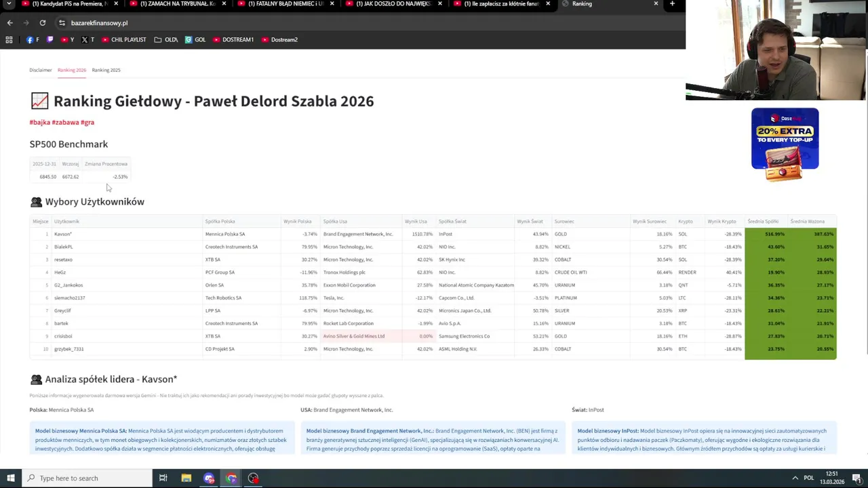Select the Ranking 2026 page tab
The height and width of the screenshot is (488, 868).
point(72,70)
